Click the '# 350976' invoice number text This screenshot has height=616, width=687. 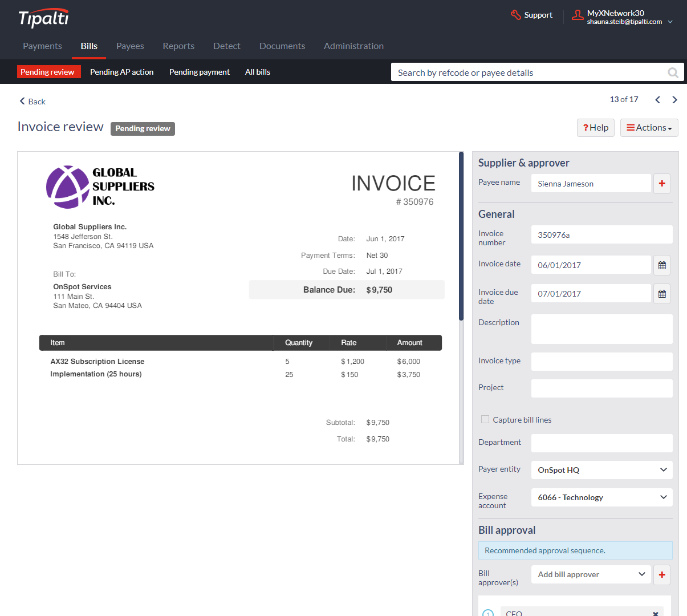point(415,202)
